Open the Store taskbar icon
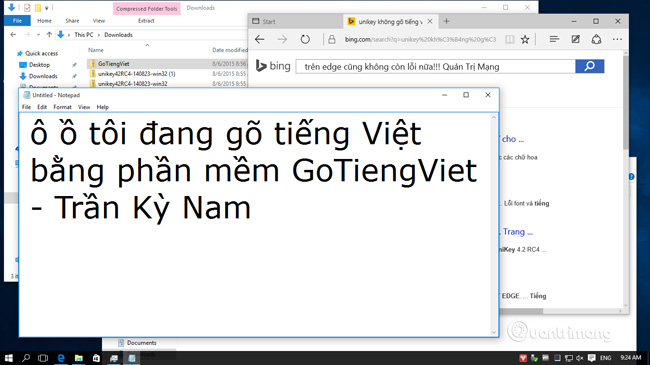 96,358
